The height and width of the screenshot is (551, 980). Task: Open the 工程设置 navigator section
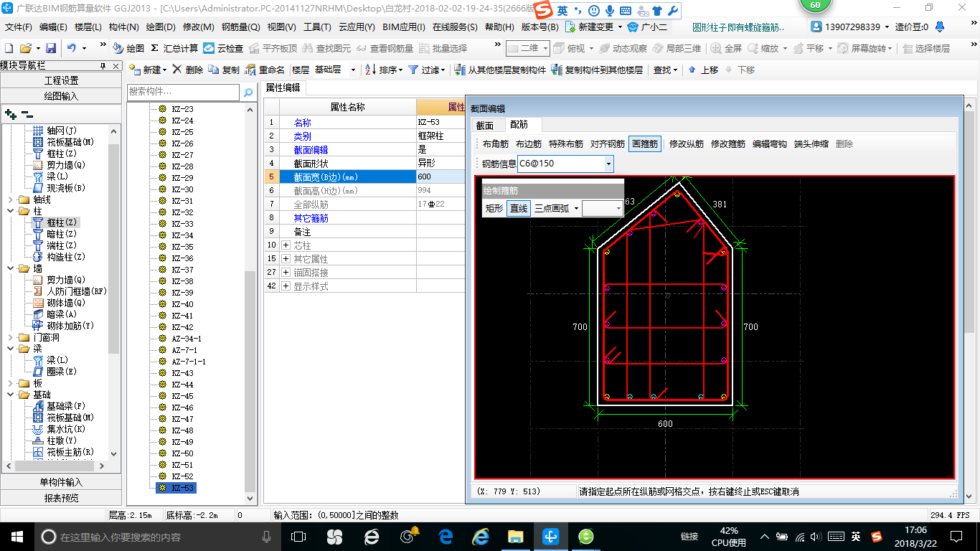pos(61,80)
